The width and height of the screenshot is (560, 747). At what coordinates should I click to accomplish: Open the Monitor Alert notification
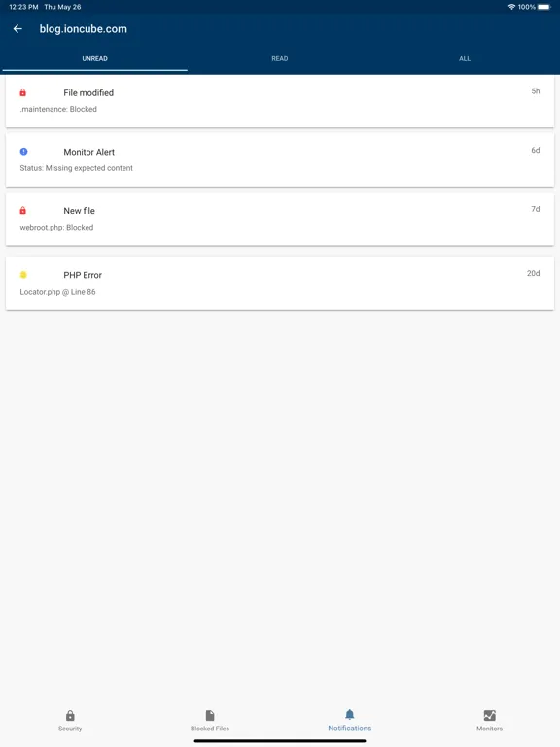click(x=280, y=160)
